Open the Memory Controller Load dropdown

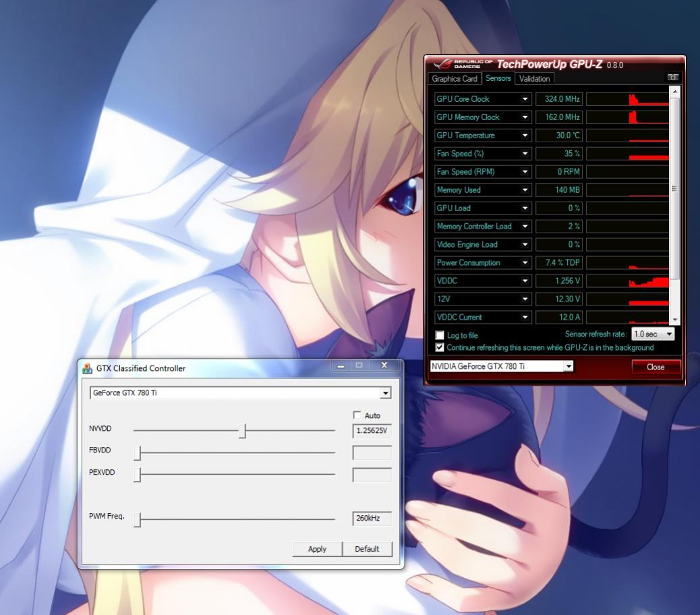pyautogui.click(x=525, y=227)
